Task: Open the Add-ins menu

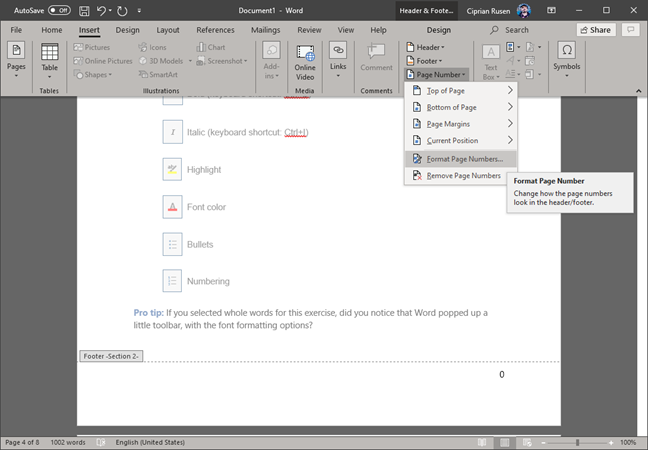Action: (272, 61)
